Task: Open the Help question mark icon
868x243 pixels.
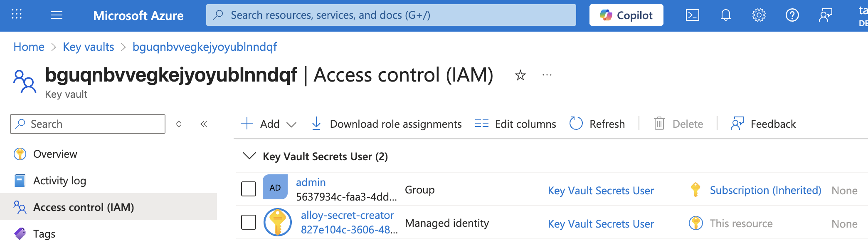Action: (x=792, y=15)
